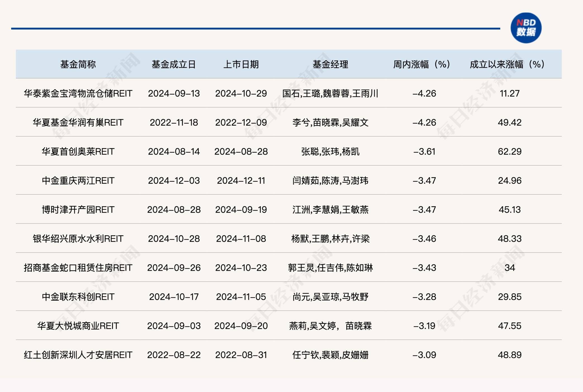The height and width of the screenshot is (392, 583).
Task: Click the listing date 2022-08-31
Action: tap(241, 355)
